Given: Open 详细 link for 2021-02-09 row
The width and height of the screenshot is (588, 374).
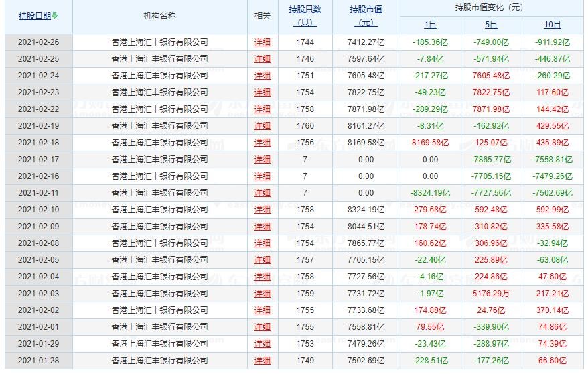Looking at the screenshot, I should click(262, 226).
